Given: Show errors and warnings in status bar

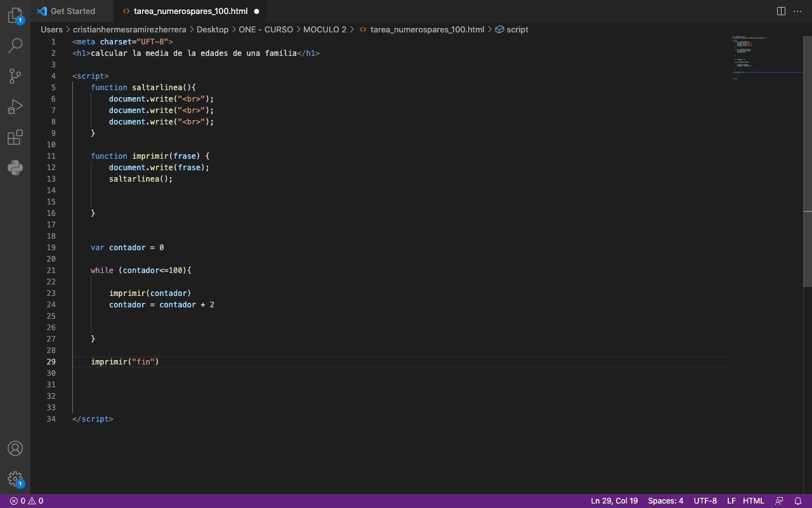Looking at the screenshot, I should pyautogui.click(x=27, y=501).
